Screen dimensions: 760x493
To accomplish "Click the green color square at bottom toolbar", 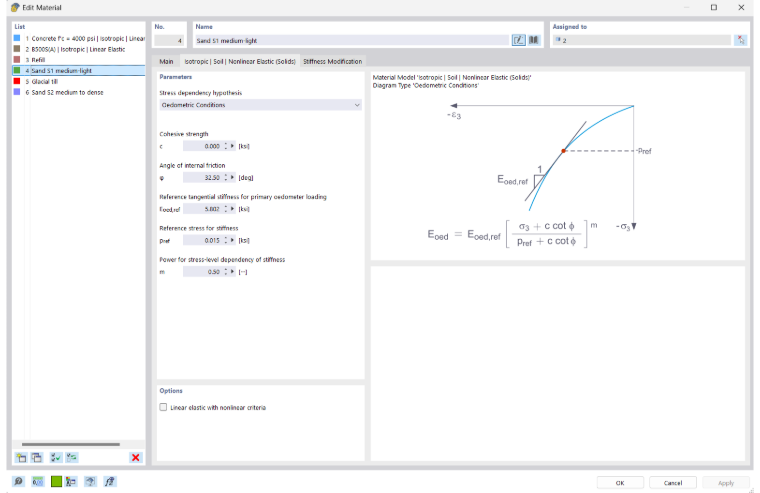I will click(x=56, y=481).
